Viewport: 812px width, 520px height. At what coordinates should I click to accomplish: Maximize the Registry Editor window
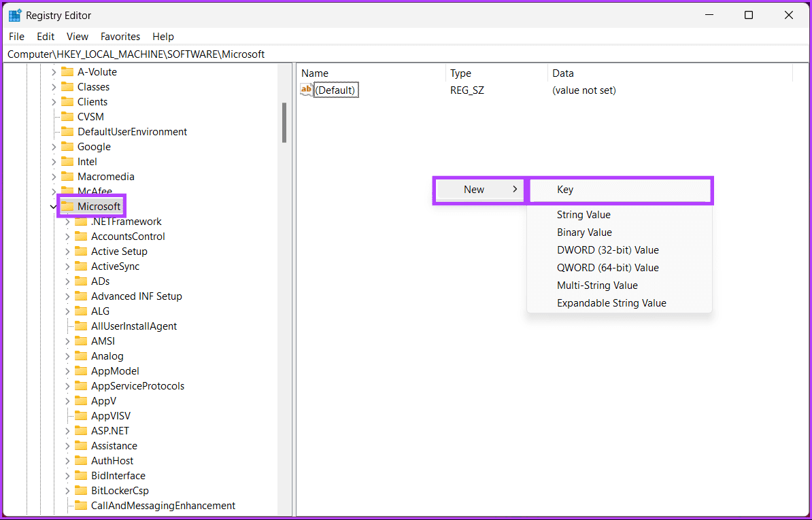point(748,16)
